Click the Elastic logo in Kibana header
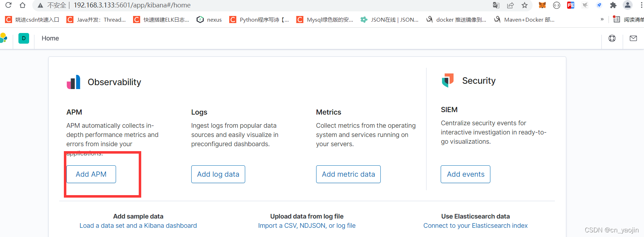The image size is (644, 237). (x=4, y=38)
